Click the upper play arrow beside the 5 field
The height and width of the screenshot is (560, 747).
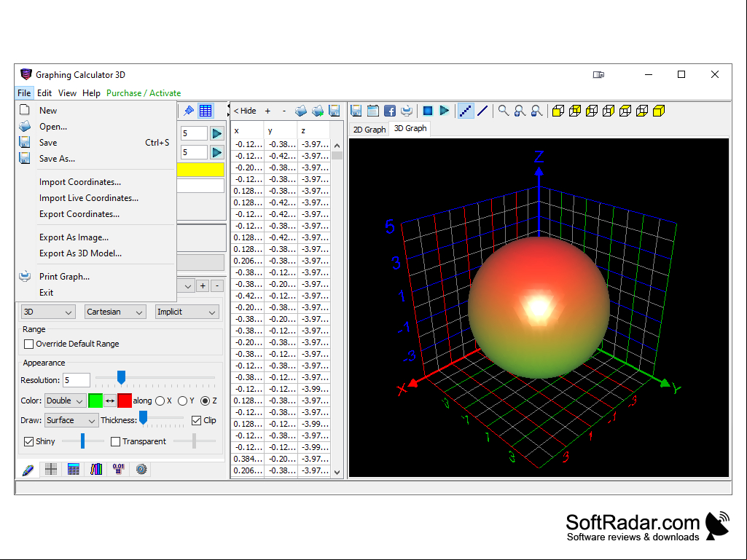[216, 133]
